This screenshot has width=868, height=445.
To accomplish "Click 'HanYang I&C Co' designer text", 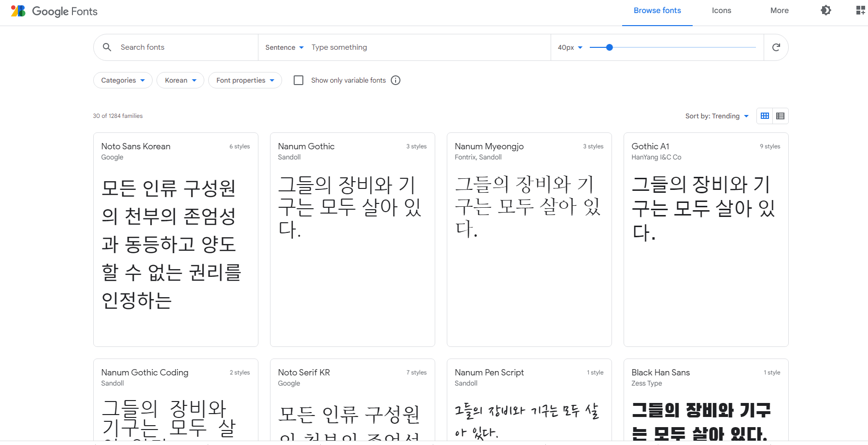I will [656, 157].
